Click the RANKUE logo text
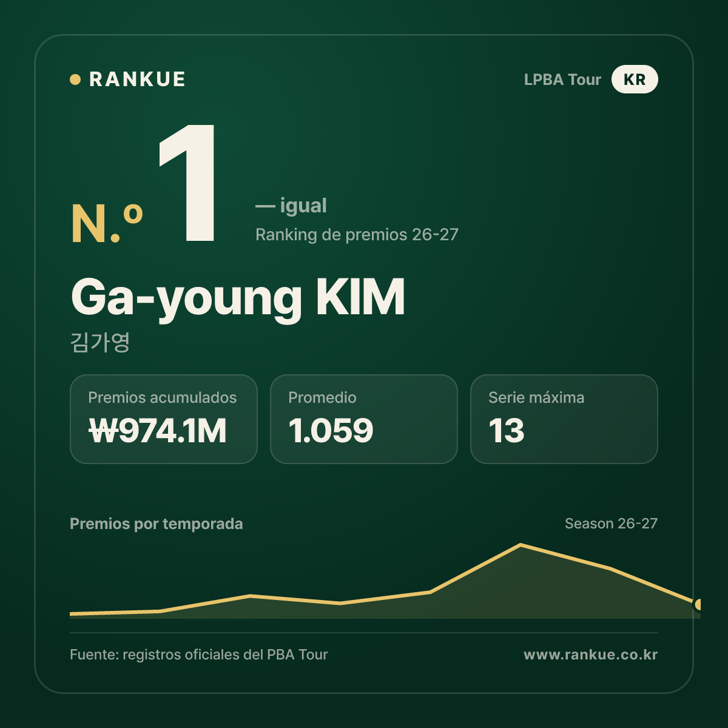728x728 pixels. [137, 79]
